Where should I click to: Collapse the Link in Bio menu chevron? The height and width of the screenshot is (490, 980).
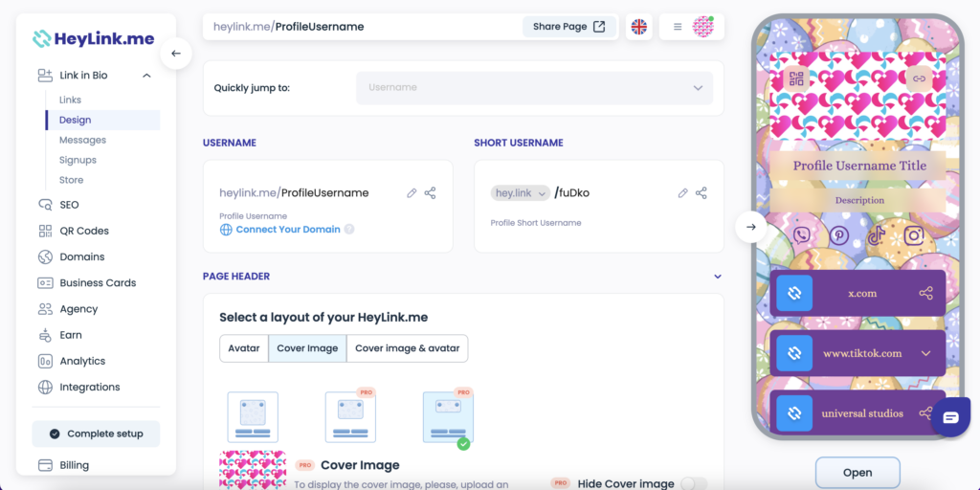[146, 76]
